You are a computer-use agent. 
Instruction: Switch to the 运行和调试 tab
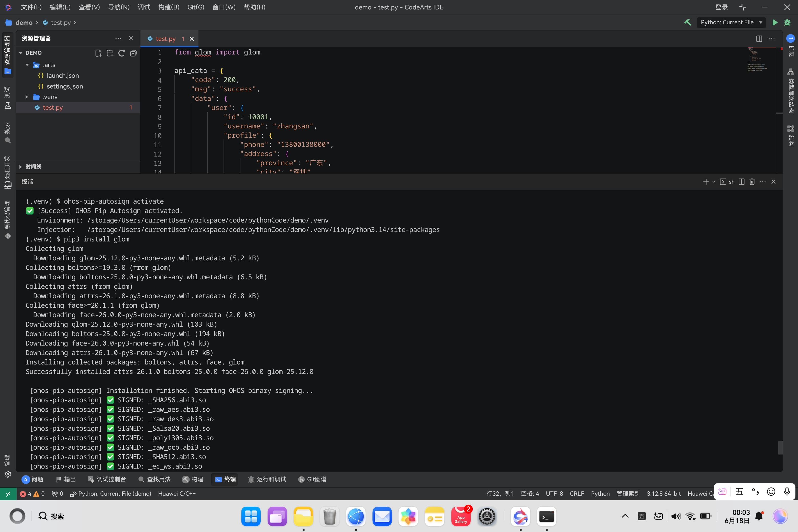[x=267, y=479]
